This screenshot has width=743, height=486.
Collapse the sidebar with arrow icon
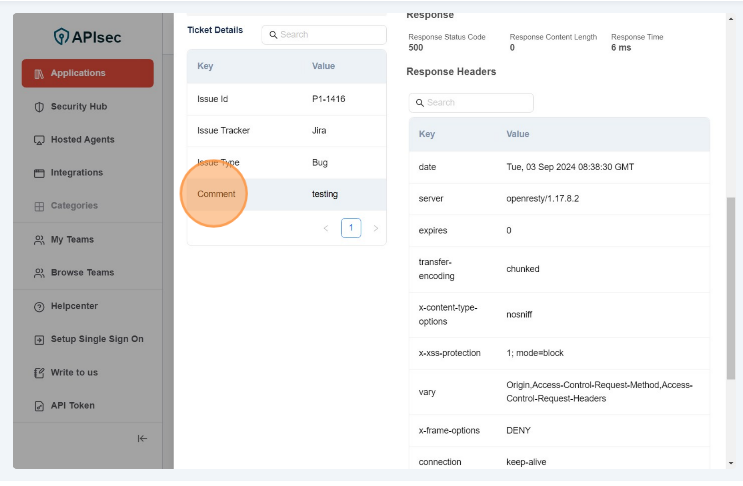tap(142, 438)
